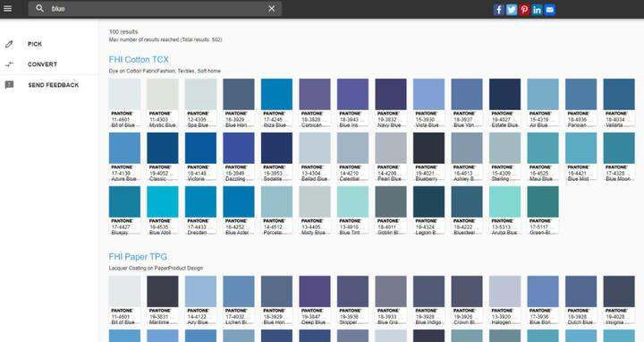The image size is (644, 342).
Task: Share via email icon
Action: (x=549, y=10)
